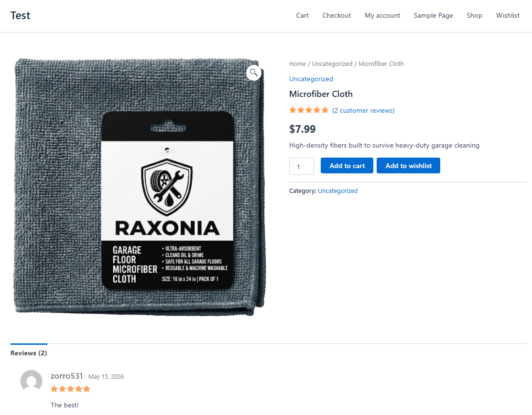Open the Microfiber Cloth product image
The height and width of the screenshot is (415, 532).
(139, 187)
